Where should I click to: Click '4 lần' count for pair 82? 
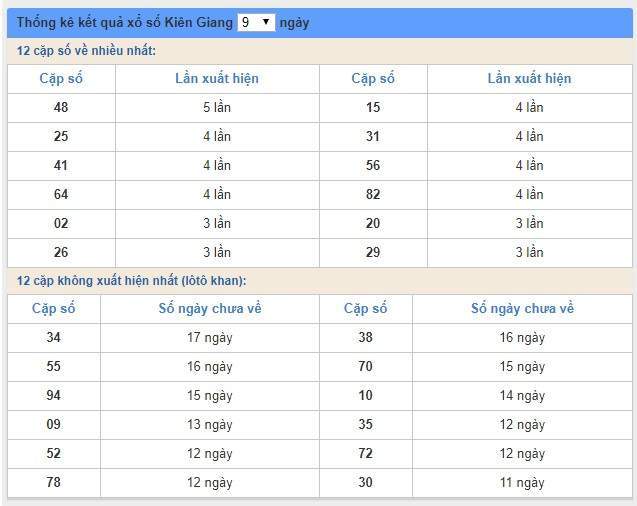point(529,195)
